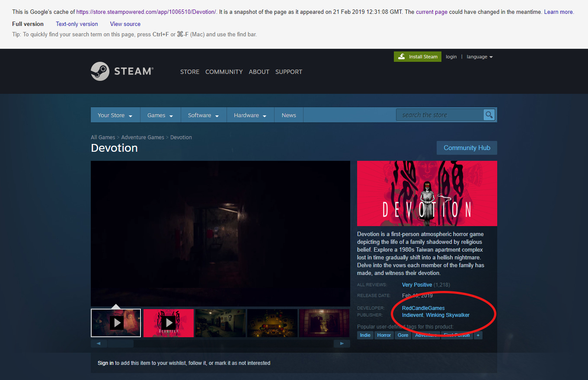Click the Install Steam button
The width and height of the screenshot is (588, 380).
point(418,57)
